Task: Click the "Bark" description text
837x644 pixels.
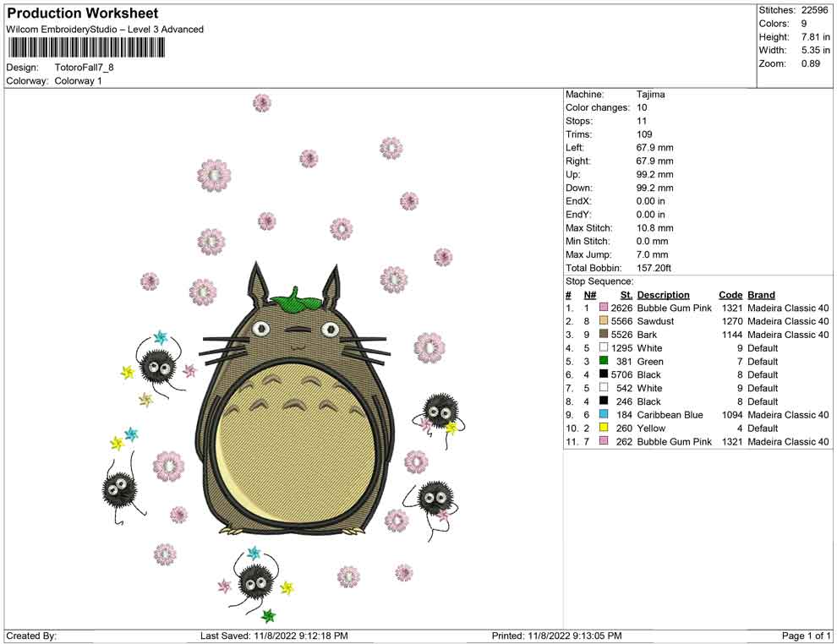Action: tap(647, 335)
